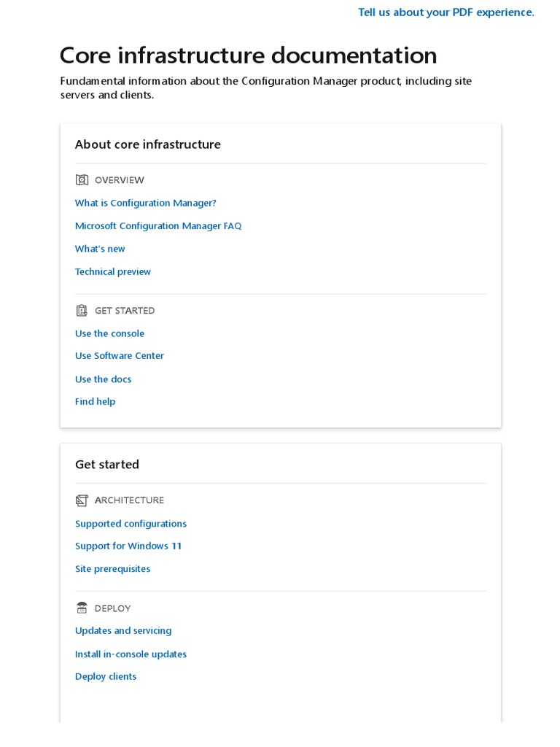Click the Get Started section icon
560x747 pixels.
point(82,311)
